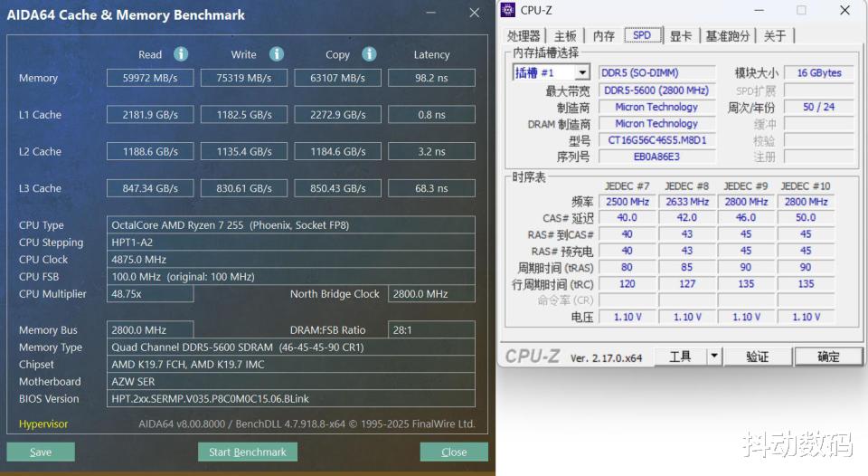
Task: Click the Motherboard value AZW SER
Action: pos(290,381)
